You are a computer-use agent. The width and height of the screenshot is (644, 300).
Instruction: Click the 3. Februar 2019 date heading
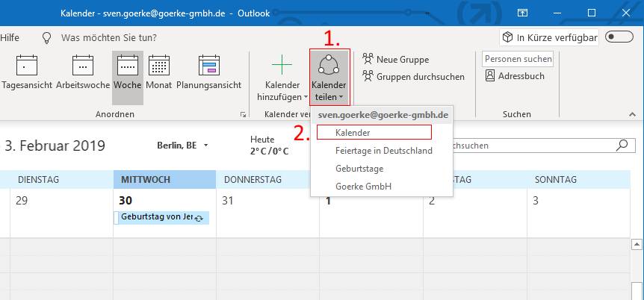coord(55,146)
